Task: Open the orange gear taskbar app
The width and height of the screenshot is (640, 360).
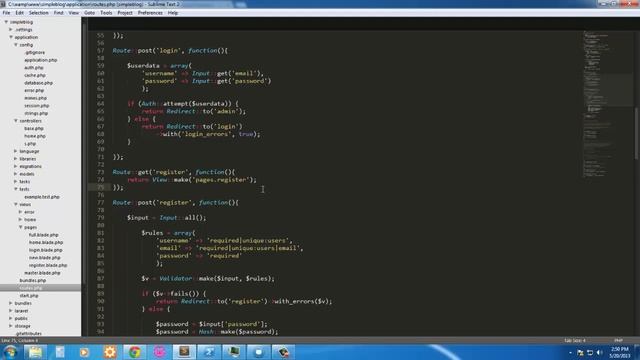Action: pos(110,352)
